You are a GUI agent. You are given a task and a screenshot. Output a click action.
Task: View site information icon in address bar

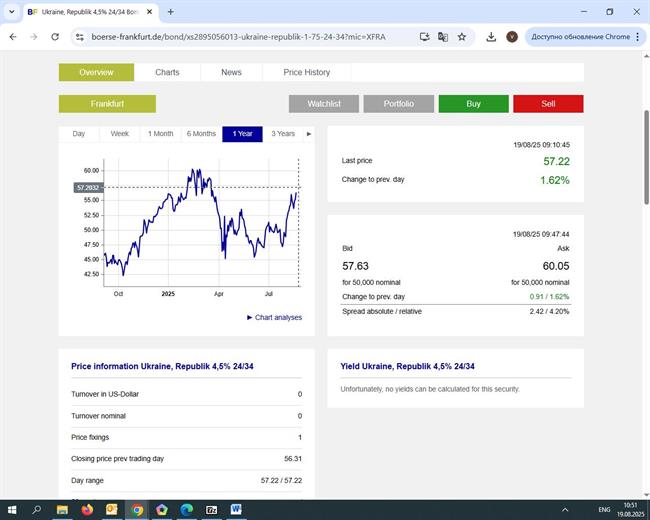point(80,37)
